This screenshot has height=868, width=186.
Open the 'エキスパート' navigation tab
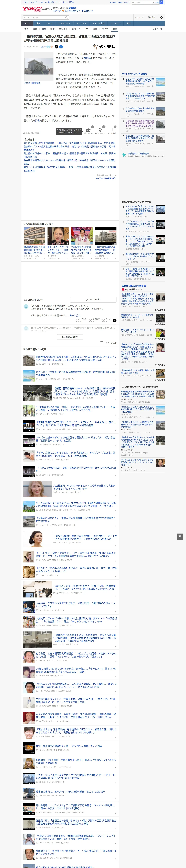(64, 24)
